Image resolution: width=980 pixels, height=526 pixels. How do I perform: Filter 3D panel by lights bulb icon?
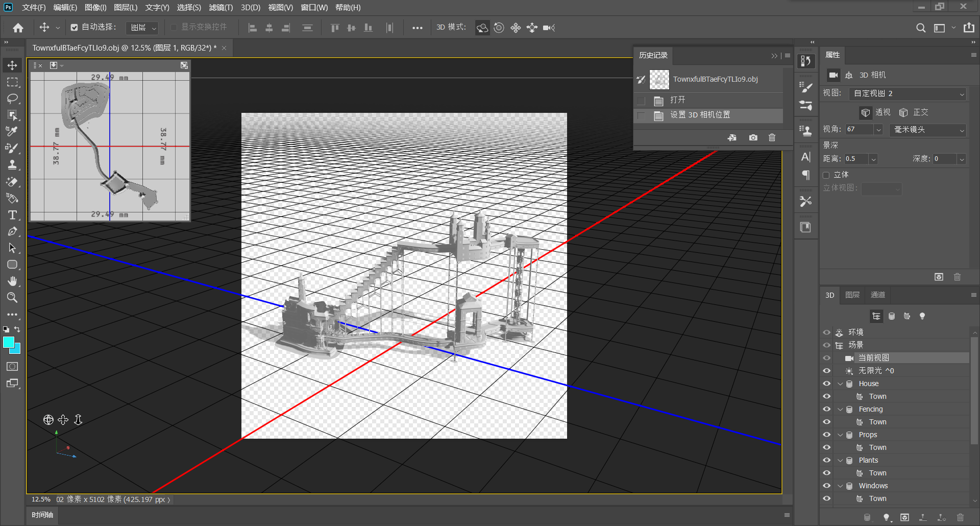click(922, 316)
